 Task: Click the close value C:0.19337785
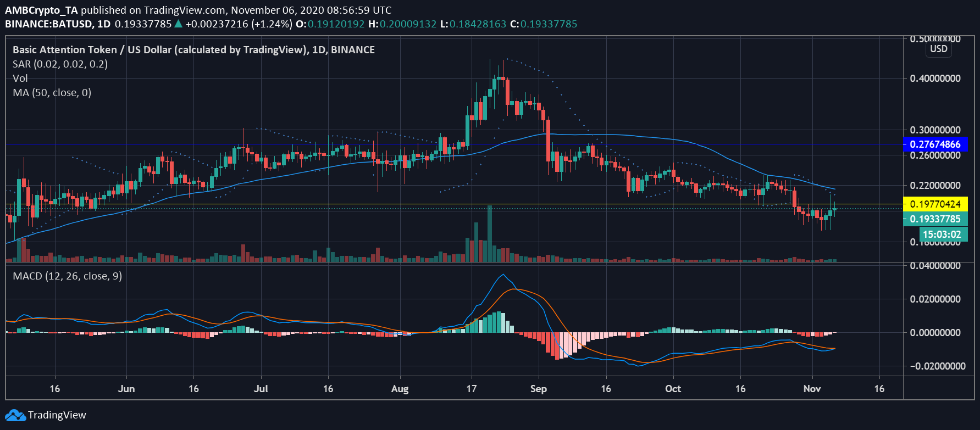click(x=544, y=24)
